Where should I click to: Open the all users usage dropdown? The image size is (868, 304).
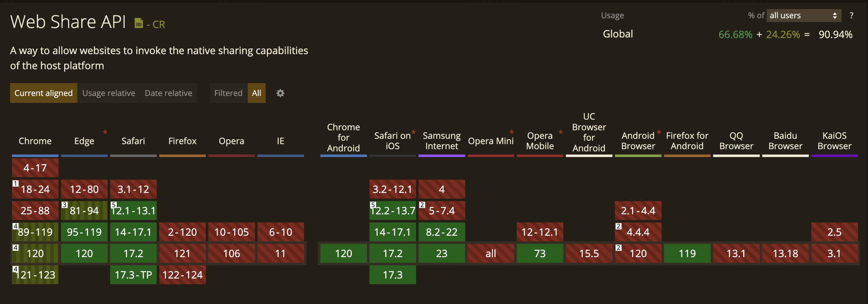[x=804, y=15]
